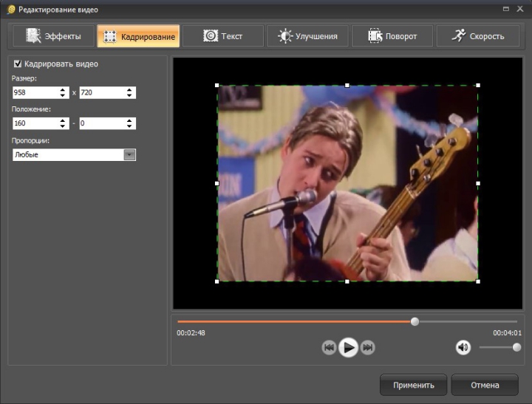Click the Отмена button
The height and width of the screenshot is (404, 532).
coord(485,385)
